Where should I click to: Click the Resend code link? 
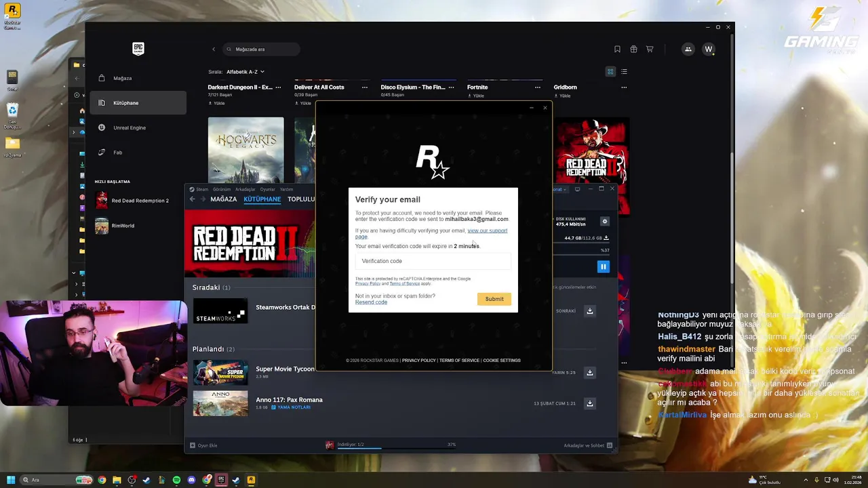click(x=371, y=302)
